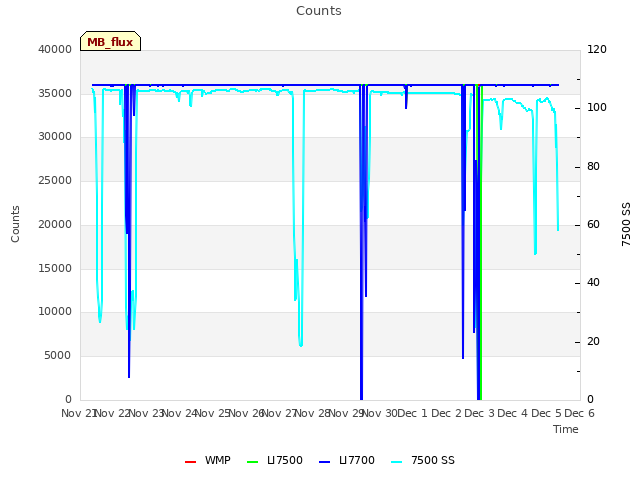640x480 pixels.
Task: Toggle the 7500 SS legend entry
Action: 423,460
